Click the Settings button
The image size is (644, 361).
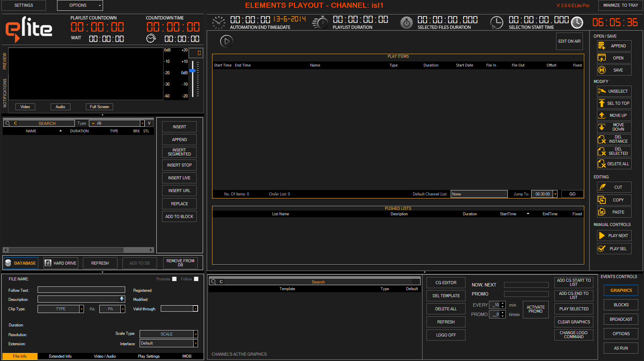(x=24, y=5)
